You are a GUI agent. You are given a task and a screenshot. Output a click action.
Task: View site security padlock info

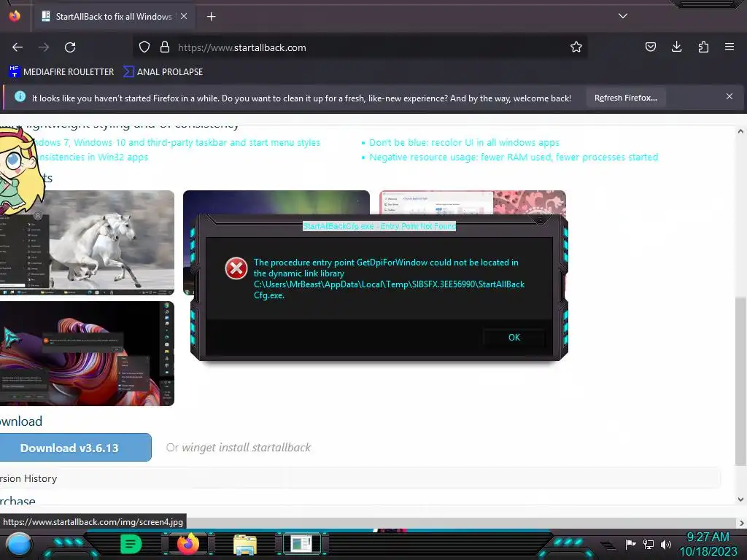click(x=165, y=47)
